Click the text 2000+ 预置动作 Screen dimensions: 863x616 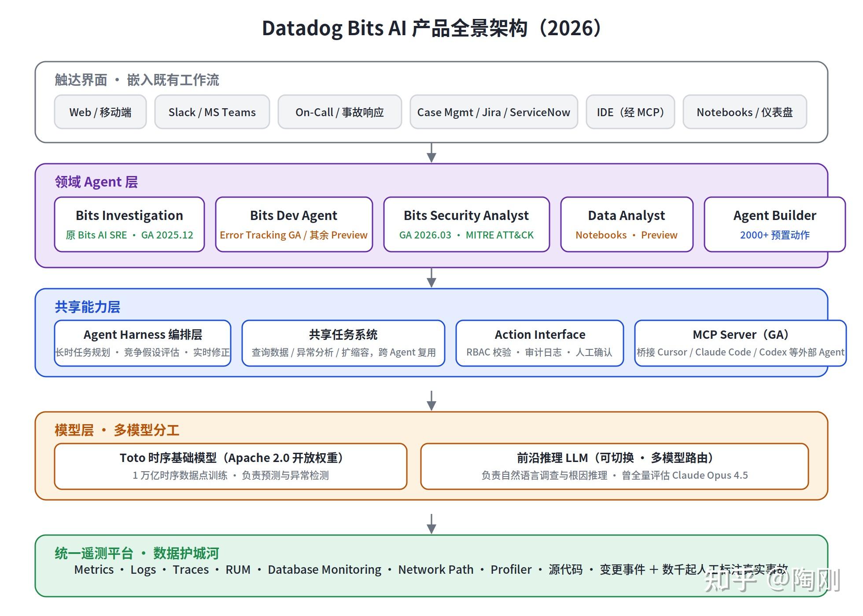[774, 235]
